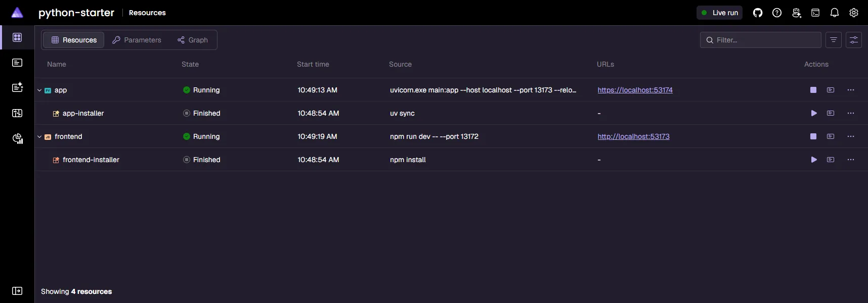Open the Help icon
Screen dimensions: 868x303
(x=777, y=13)
